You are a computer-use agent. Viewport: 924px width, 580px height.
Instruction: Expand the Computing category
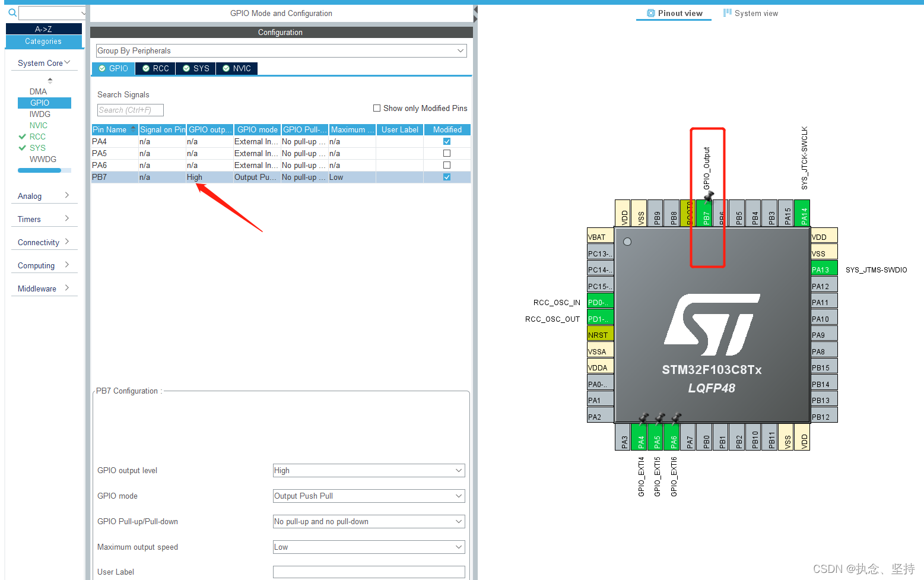(x=44, y=265)
